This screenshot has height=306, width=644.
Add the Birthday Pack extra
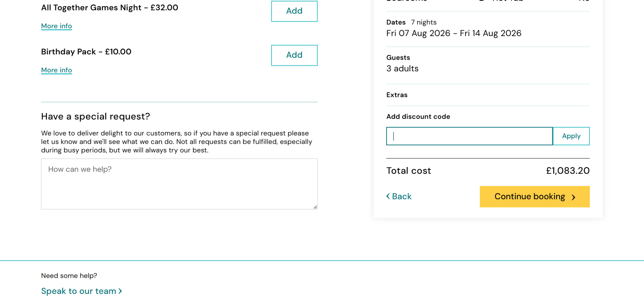pyautogui.click(x=294, y=55)
